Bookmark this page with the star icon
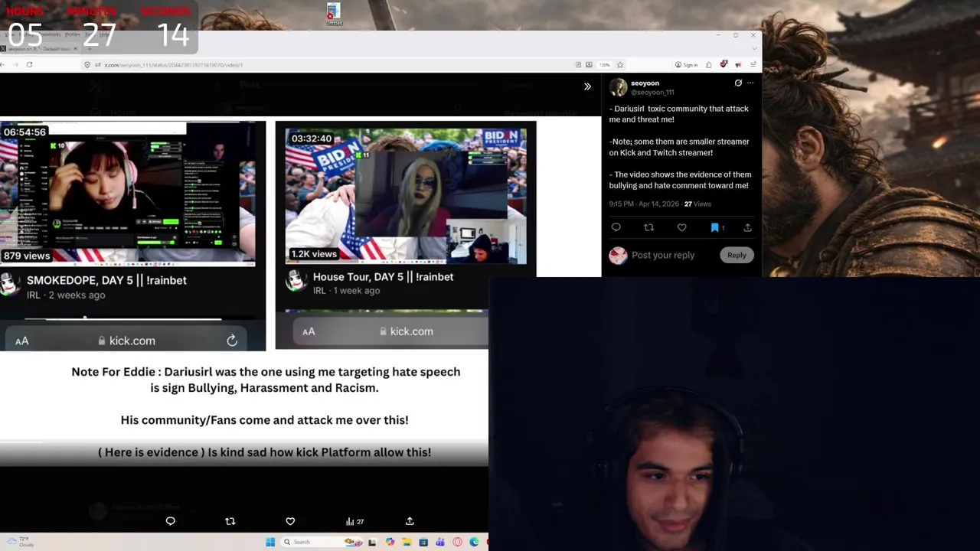 [620, 65]
